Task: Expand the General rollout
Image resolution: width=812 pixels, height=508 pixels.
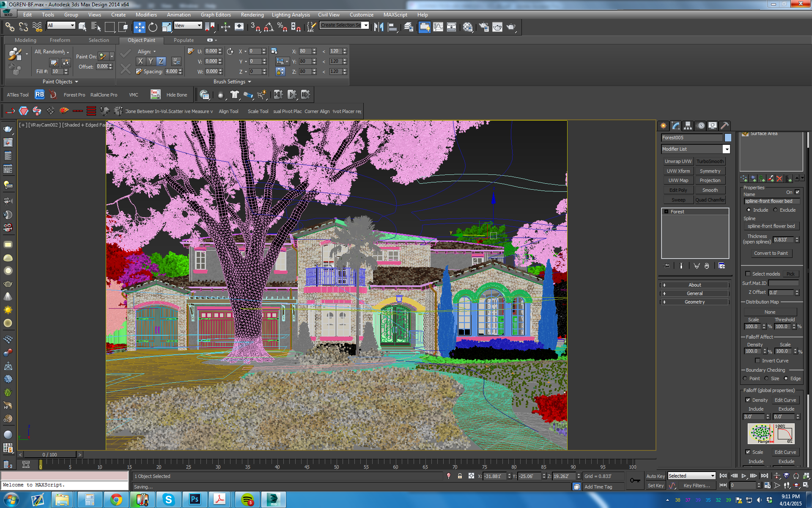Action: (x=694, y=293)
